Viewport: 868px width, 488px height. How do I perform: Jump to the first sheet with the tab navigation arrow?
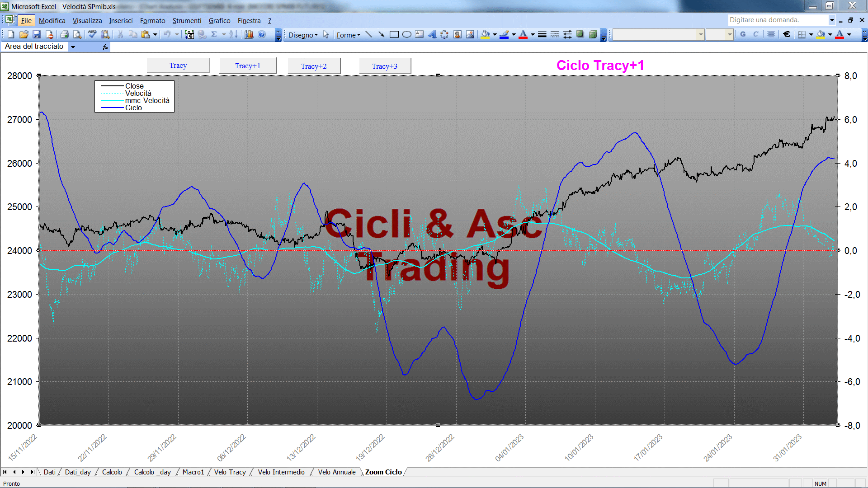point(5,472)
